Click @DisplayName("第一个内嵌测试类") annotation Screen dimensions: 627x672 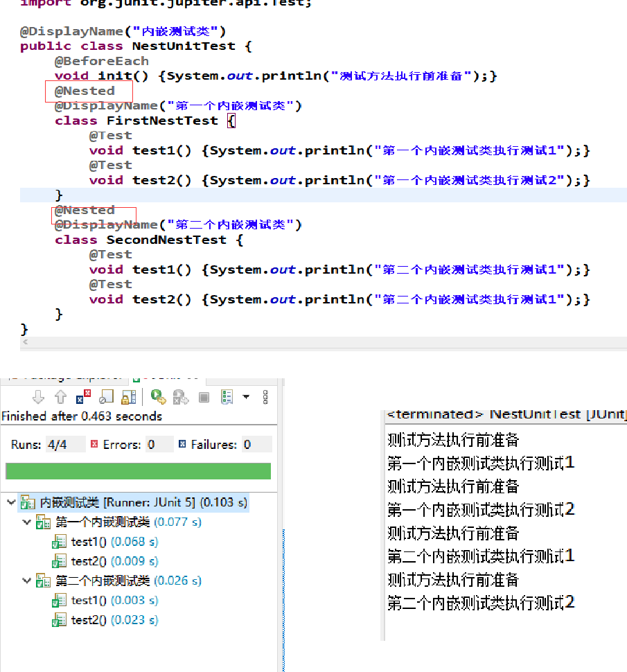coord(178,105)
